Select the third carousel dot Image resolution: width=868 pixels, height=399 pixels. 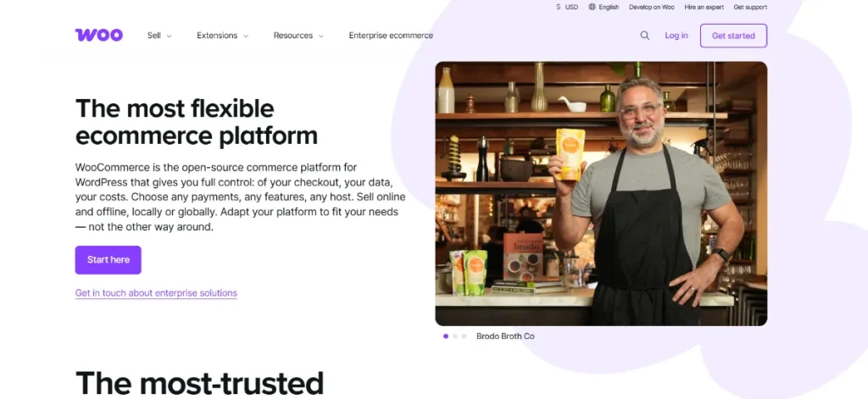(464, 336)
